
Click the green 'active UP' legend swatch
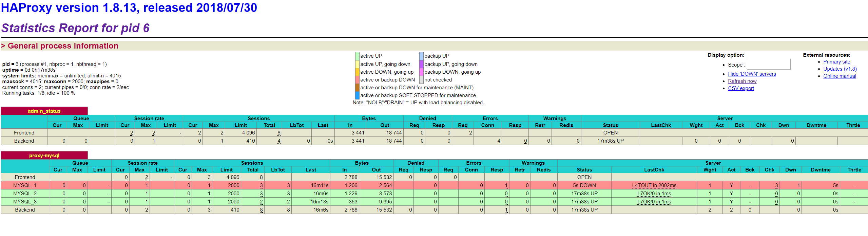coord(357,56)
